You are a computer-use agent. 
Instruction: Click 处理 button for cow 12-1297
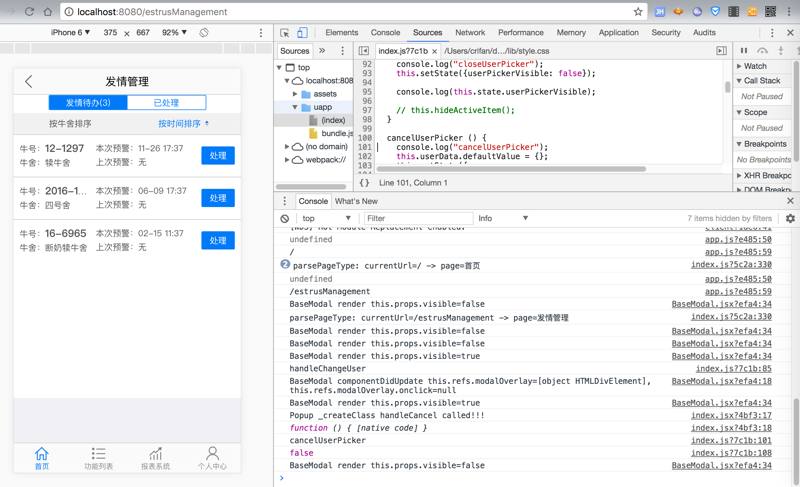coord(217,156)
